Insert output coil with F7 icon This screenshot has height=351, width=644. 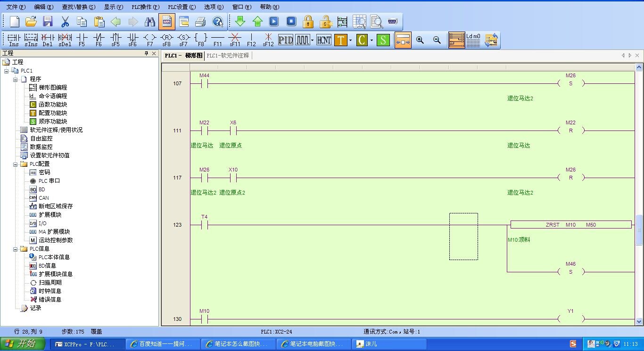[149, 40]
